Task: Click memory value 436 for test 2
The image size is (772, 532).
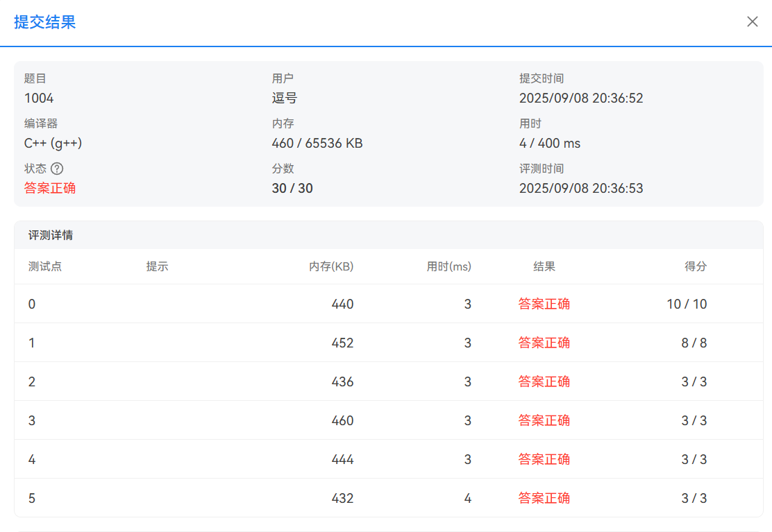Action: point(342,381)
